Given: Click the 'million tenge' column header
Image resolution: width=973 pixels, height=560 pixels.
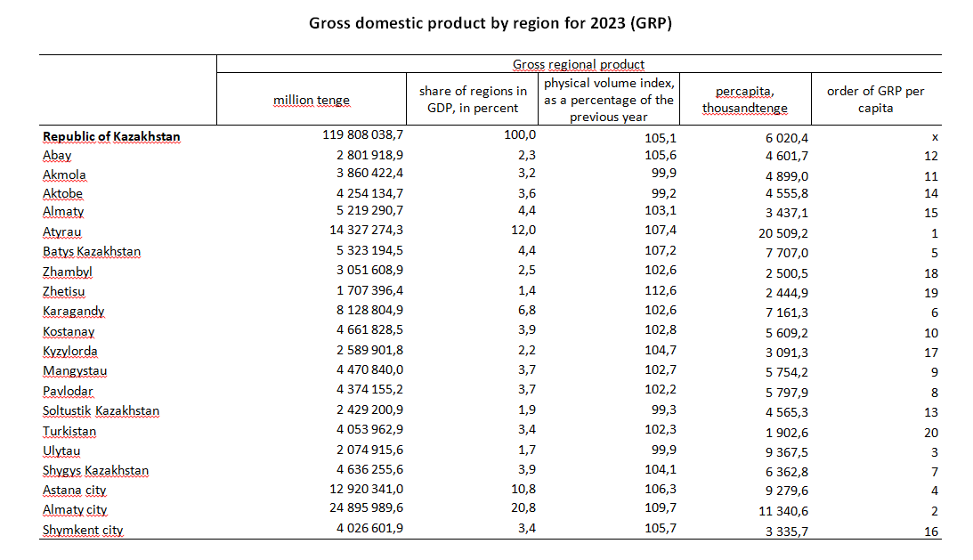Looking at the screenshot, I should (312, 100).
